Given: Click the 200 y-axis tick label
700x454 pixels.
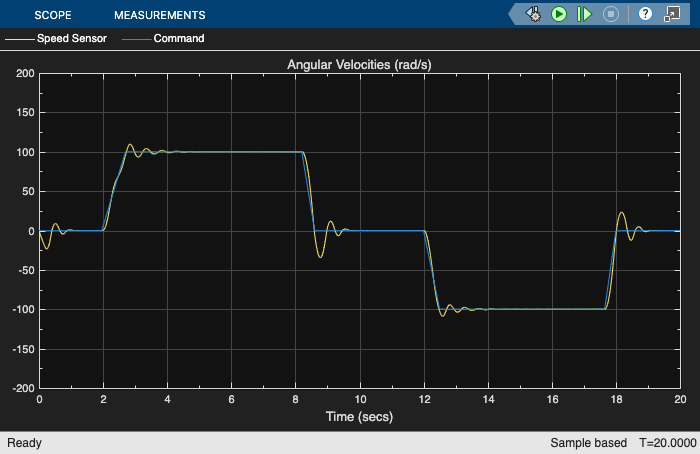Looking at the screenshot, I should (25, 73).
